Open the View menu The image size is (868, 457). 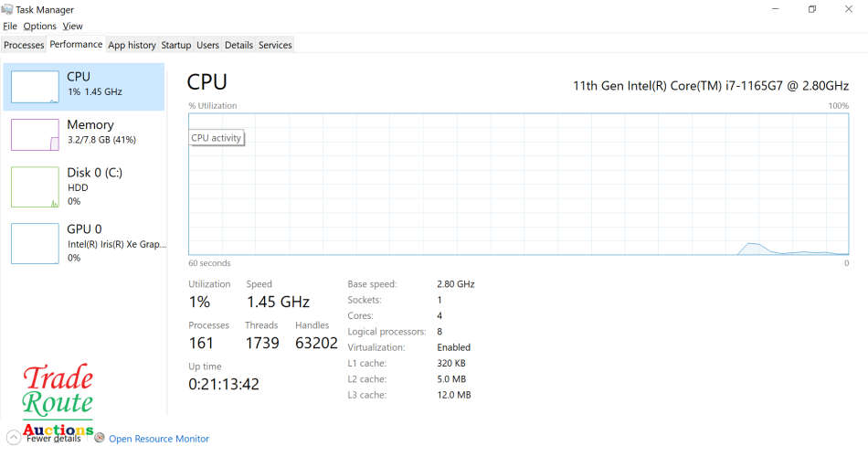click(73, 27)
